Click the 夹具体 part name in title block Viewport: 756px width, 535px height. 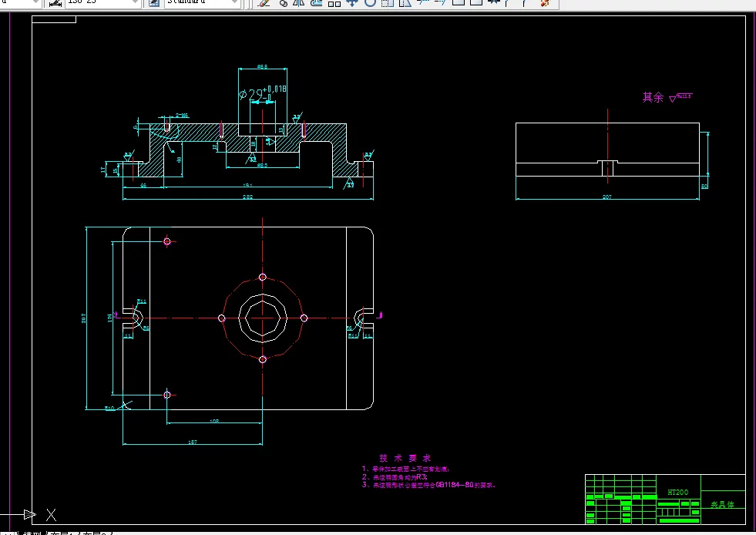(x=722, y=505)
